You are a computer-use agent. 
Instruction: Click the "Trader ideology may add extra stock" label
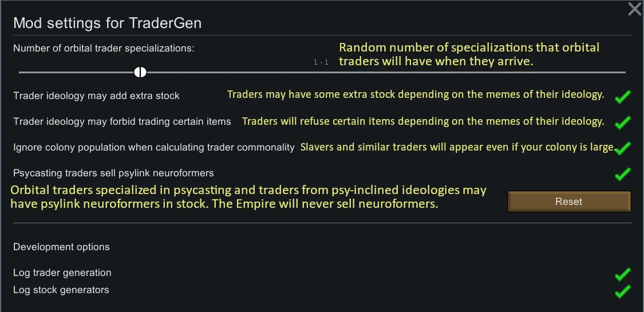click(96, 96)
